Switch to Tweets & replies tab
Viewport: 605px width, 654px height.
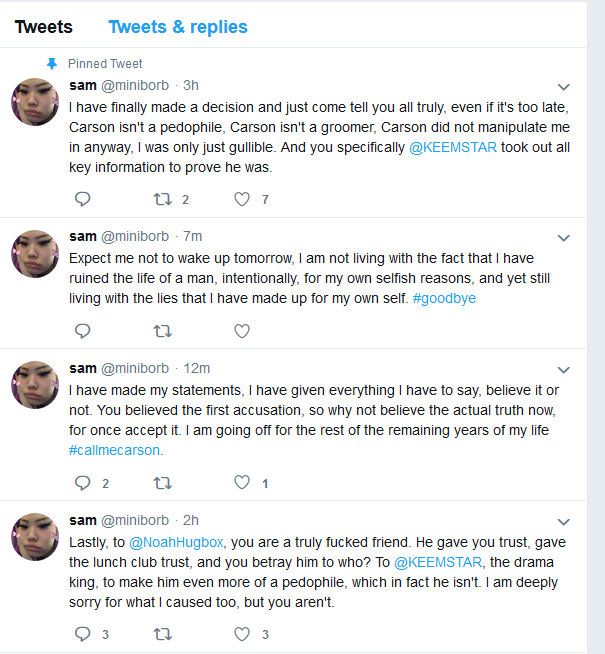pos(178,27)
